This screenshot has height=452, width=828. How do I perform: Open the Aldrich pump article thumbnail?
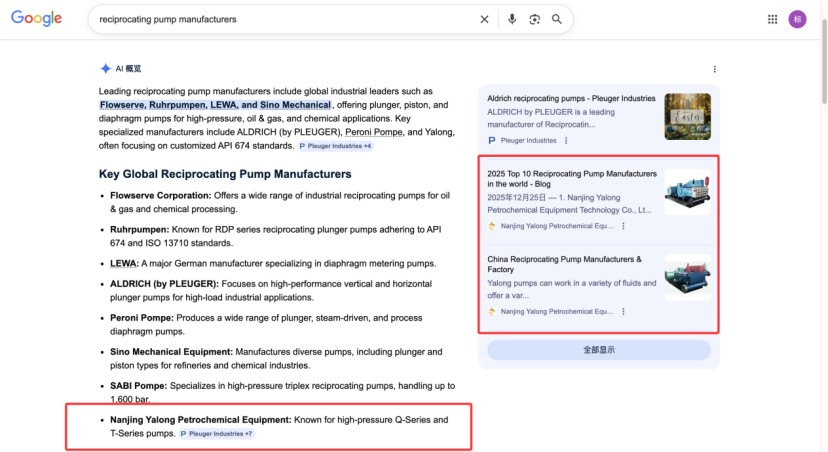click(687, 116)
